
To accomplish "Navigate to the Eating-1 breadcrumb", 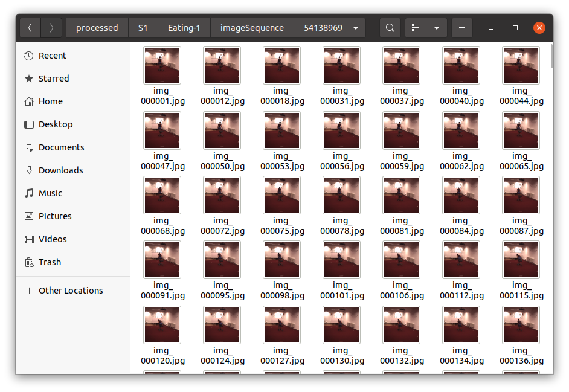I will pos(184,28).
